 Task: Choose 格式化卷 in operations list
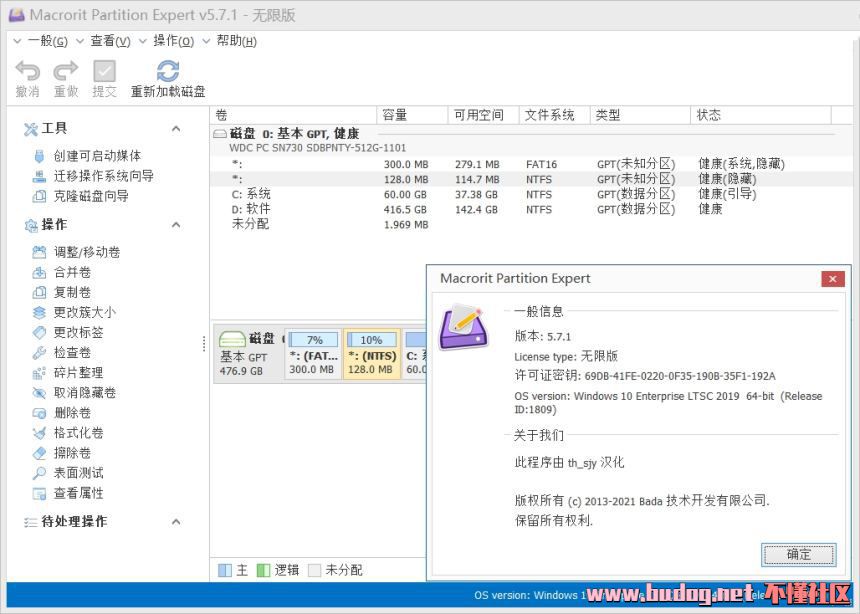(x=78, y=433)
